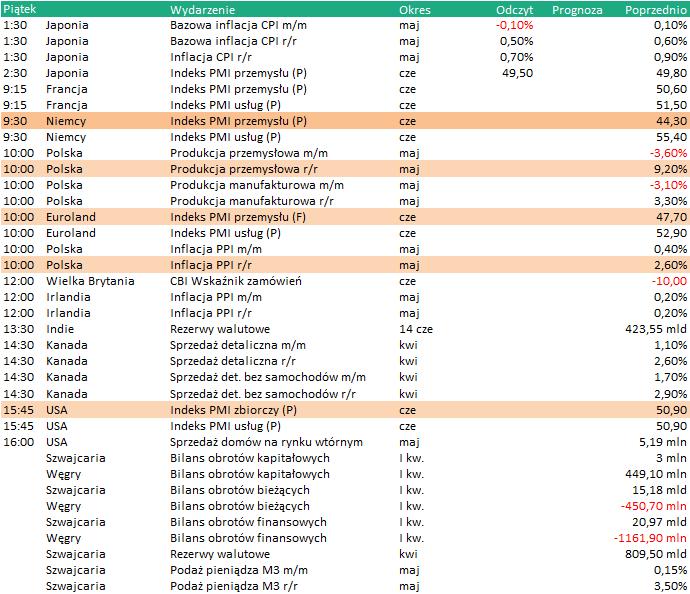Image resolution: width=690 pixels, height=594 pixels.
Task: Click 'CBI Wskaźnik zamówień' event
Action: [236, 281]
